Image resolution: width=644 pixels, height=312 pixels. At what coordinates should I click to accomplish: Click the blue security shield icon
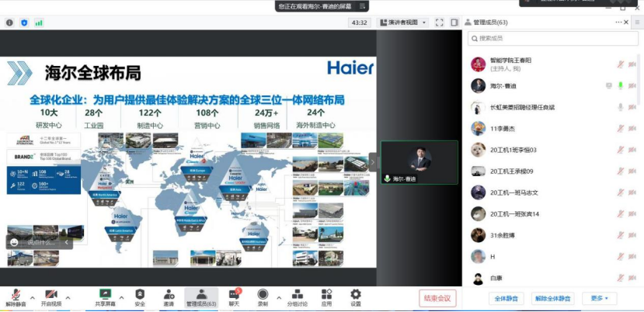[24, 23]
